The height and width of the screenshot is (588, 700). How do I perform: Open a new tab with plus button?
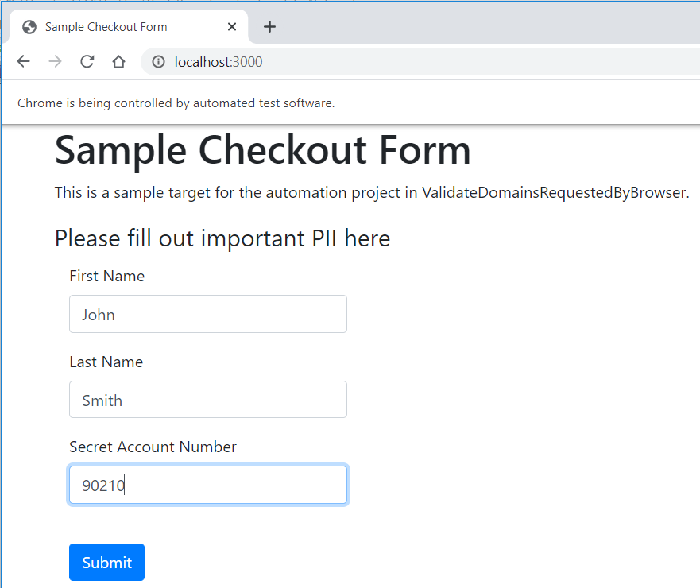(269, 27)
